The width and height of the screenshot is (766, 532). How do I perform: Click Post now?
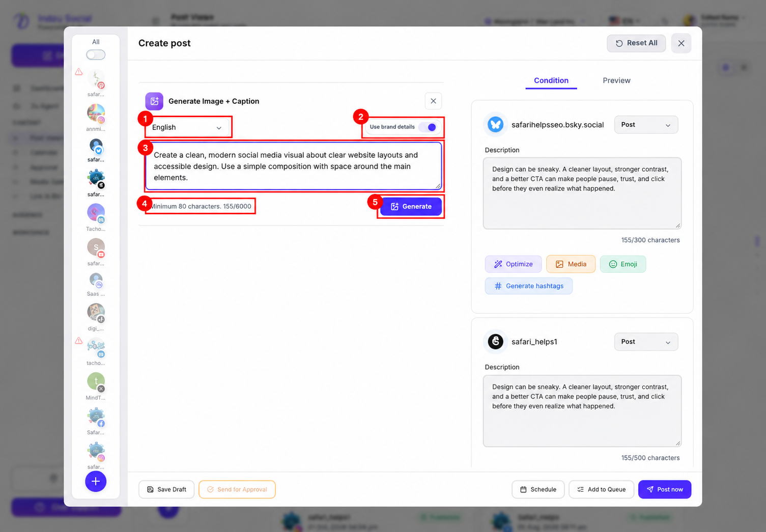665,489
